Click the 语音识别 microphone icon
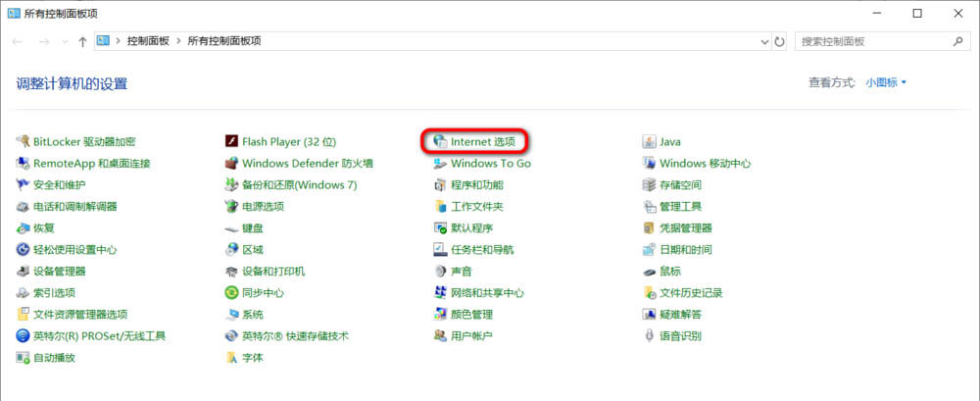The image size is (980, 401). (x=649, y=336)
